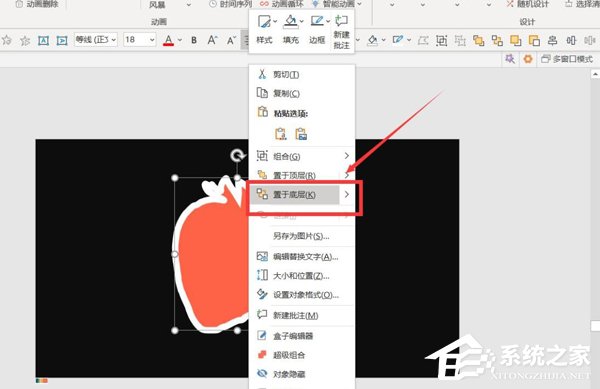Decrease font size with the smaller A

(231, 41)
